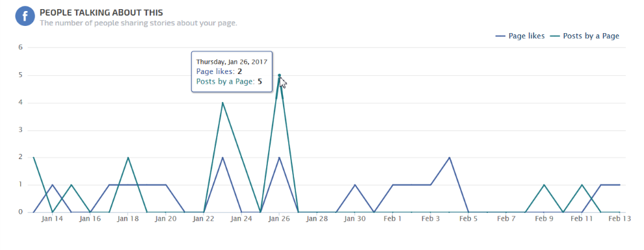Click the Jan 26 peak data point
The height and width of the screenshot is (250, 644).
pos(279,75)
